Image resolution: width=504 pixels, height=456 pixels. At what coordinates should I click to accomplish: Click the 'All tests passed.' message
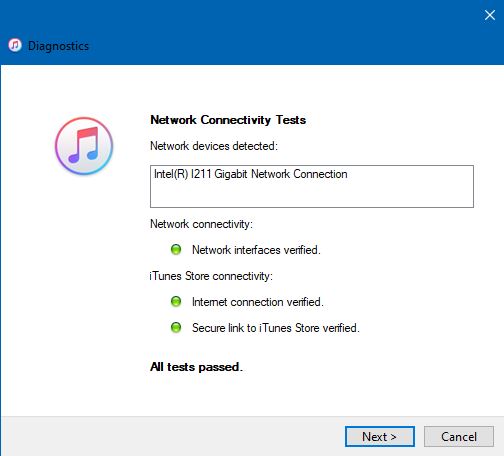tap(196, 367)
